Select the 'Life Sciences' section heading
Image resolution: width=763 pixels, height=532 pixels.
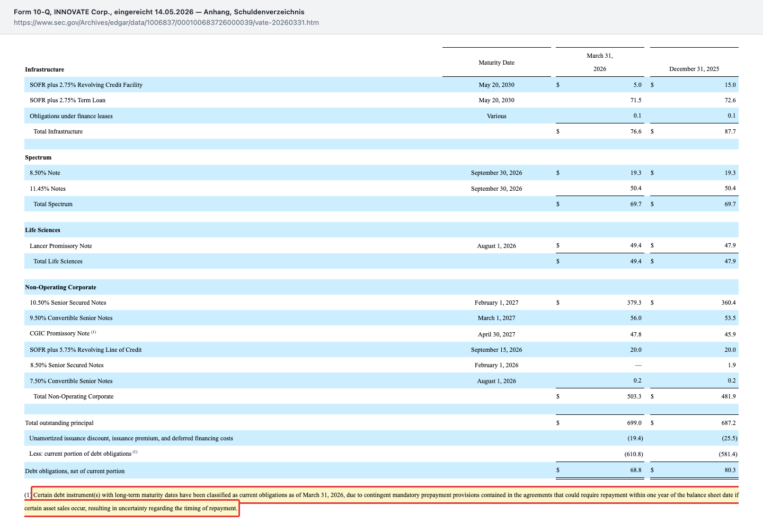42,230
